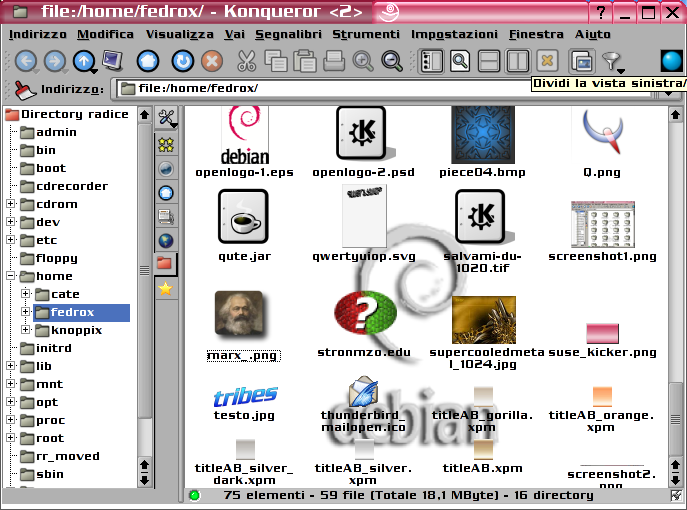Open the sidebar Home folder tab
The image size is (687, 510).
click(166, 193)
